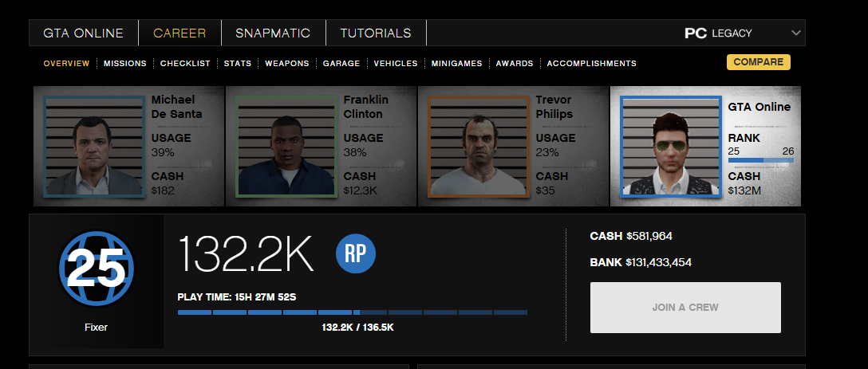Click the RP progress bar under play time
868x369 pixels.
352,312
